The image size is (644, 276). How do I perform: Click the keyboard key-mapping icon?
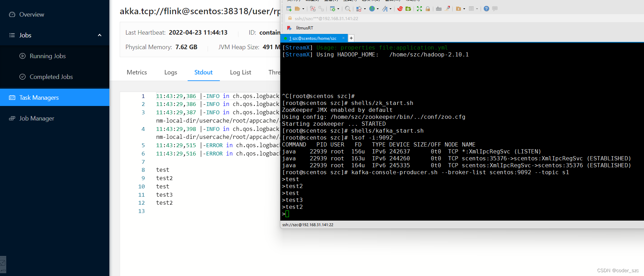pos(439,9)
